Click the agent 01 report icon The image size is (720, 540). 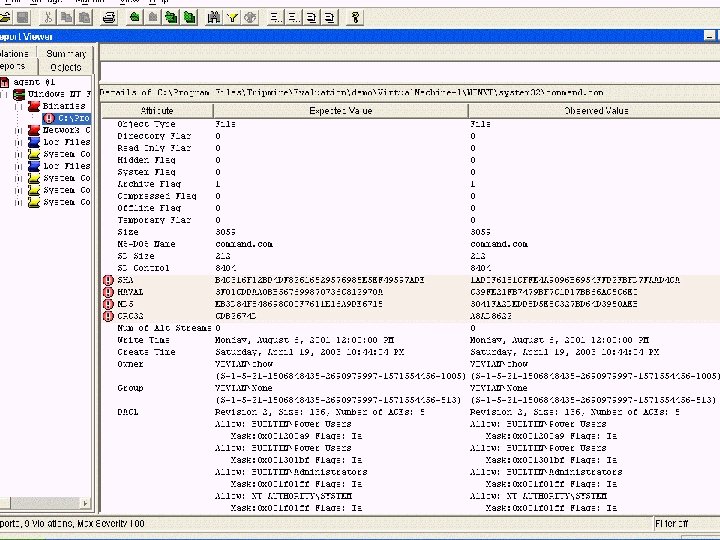point(5,82)
